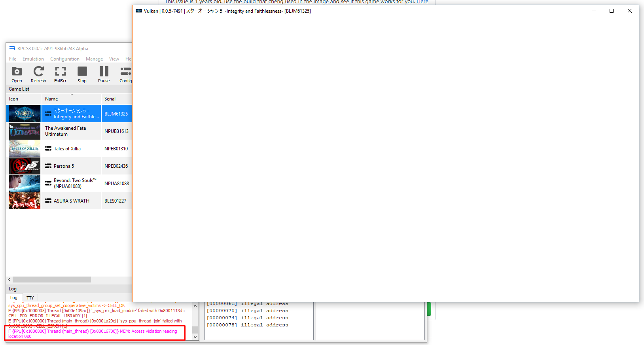Click the RPCS3 logo in title bar
644x345 pixels.
pos(12,48)
